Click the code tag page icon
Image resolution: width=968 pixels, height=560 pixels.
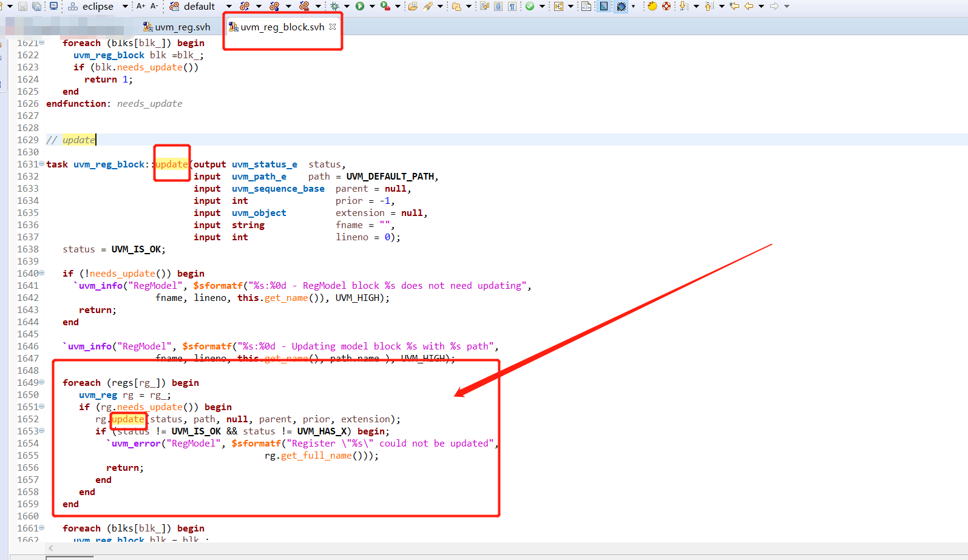(586, 6)
